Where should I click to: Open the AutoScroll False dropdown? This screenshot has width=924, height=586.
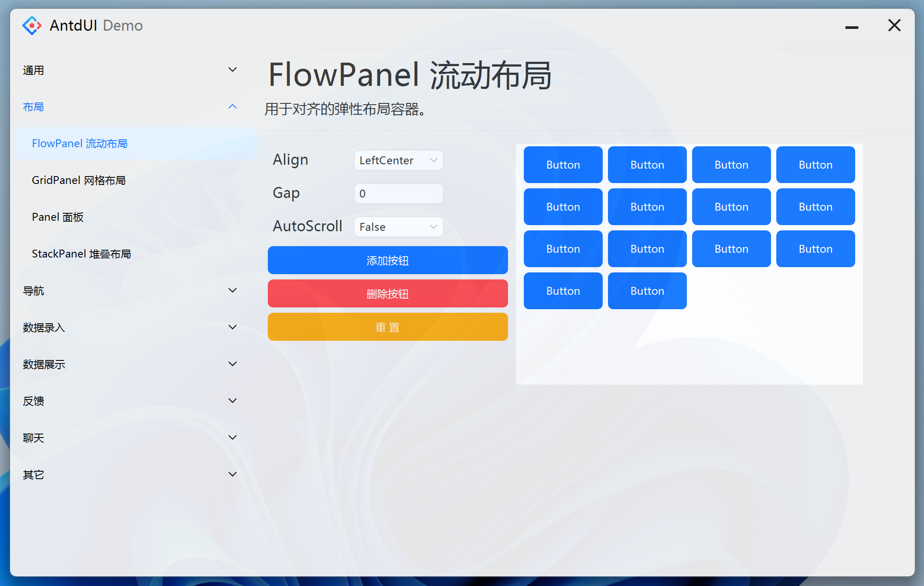(398, 227)
